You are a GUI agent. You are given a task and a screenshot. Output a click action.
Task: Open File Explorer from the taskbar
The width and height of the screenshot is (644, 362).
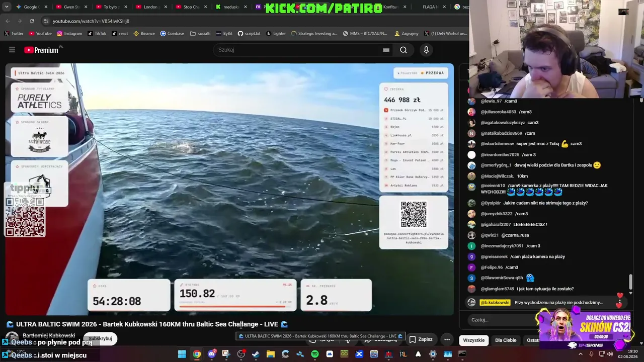(271, 354)
